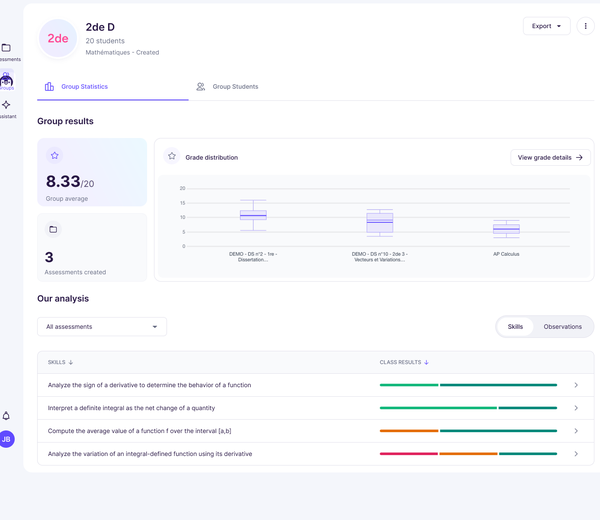The height and width of the screenshot is (520, 600).
Task: Switch to the Group Students tab
Action: tap(227, 87)
